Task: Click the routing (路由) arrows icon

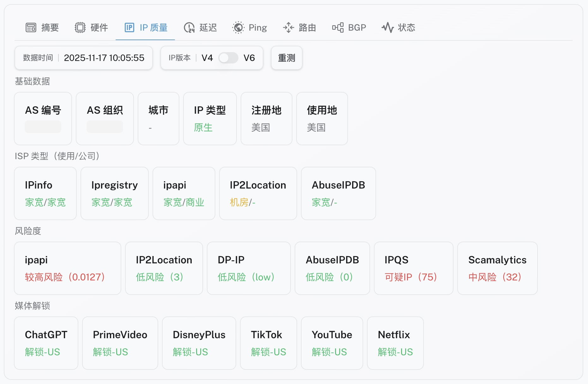Action: coord(288,28)
